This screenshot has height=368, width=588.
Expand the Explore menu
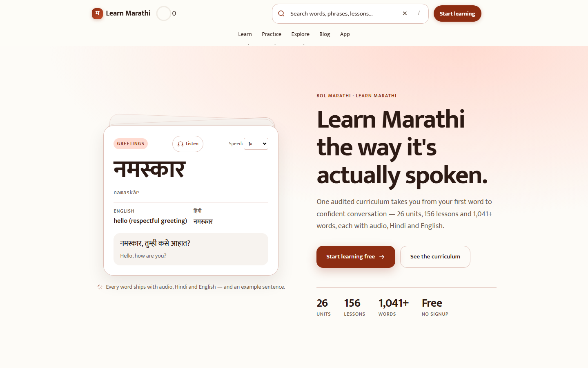pyautogui.click(x=300, y=34)
